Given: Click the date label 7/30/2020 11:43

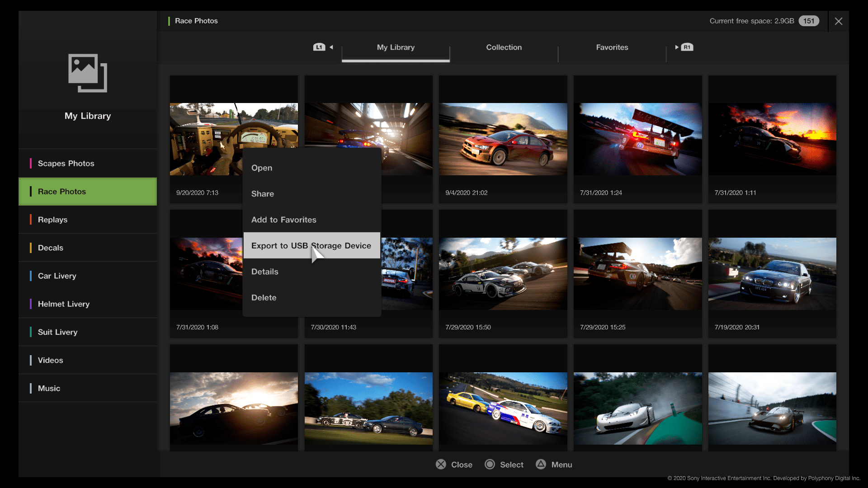Looking at the screenshot, I should pyautogui.click(x=333, y=327).
